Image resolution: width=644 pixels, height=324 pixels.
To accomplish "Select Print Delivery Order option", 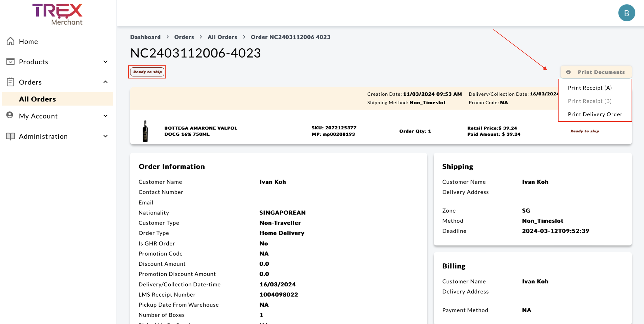I will (x=595, y=114).
